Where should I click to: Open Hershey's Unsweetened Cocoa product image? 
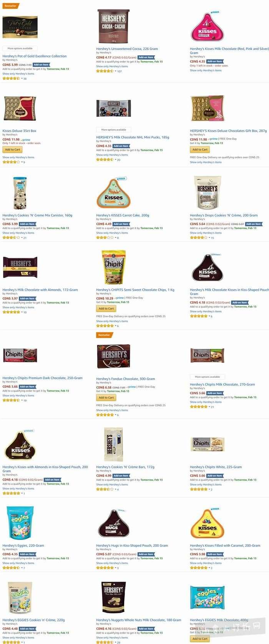[x=113, y=27]
